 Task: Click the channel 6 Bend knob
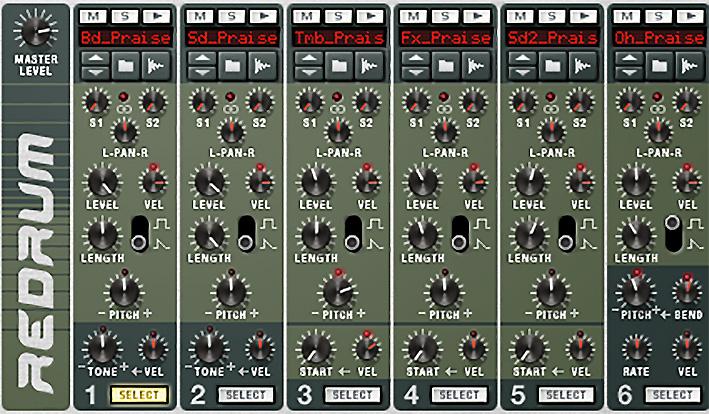tap(687, 292)
